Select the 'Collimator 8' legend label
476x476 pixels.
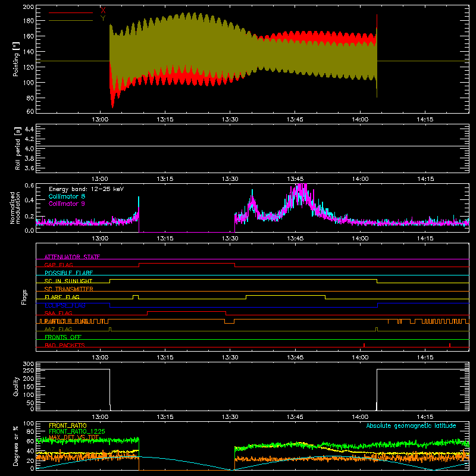pyautogui.click(x=67, y=196)
